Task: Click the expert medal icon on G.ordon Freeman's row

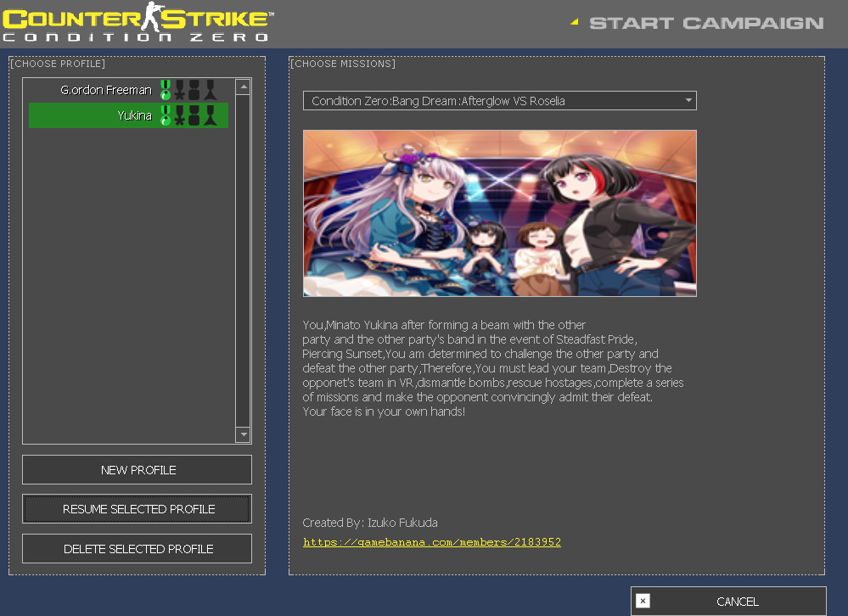Action: (211, 89)
